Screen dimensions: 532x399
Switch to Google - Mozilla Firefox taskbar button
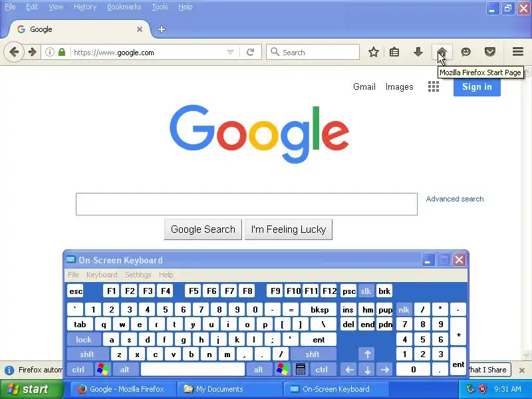coord(124,389)
